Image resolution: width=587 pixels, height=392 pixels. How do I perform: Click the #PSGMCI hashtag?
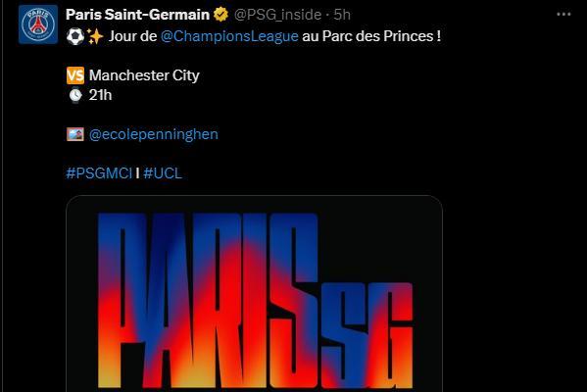[99, 173]
